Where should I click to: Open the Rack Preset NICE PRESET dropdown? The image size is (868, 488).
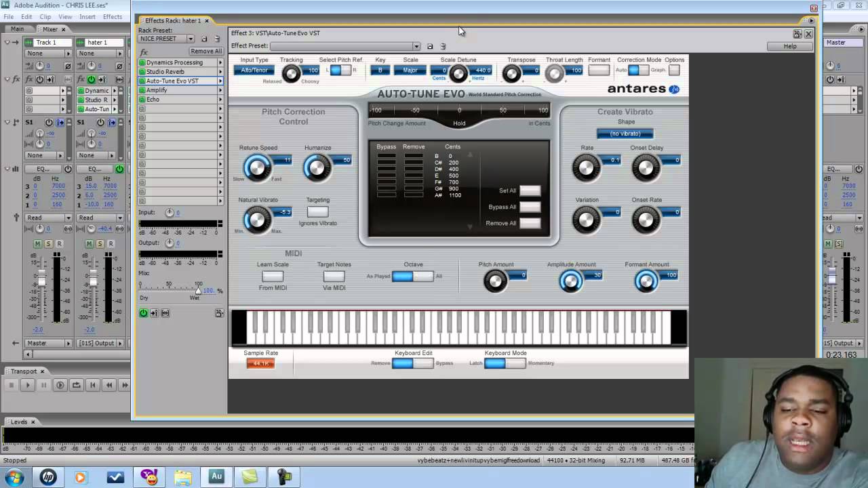pos(166,39)
